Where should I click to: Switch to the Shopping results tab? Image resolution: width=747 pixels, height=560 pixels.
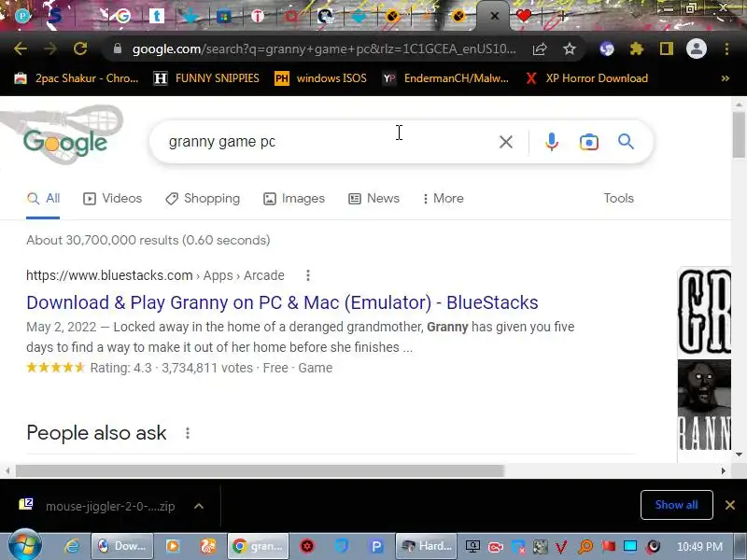pyautogui.click(x=203, y=199)
